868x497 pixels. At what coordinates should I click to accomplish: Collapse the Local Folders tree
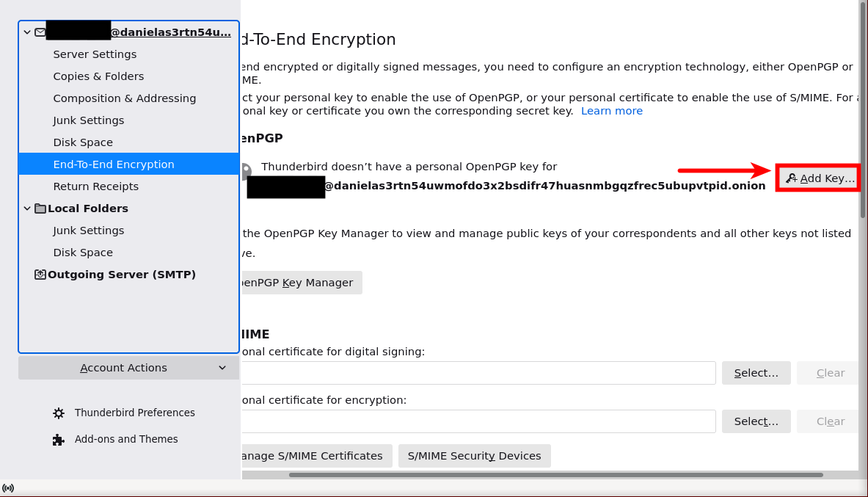tap(27, 208)
